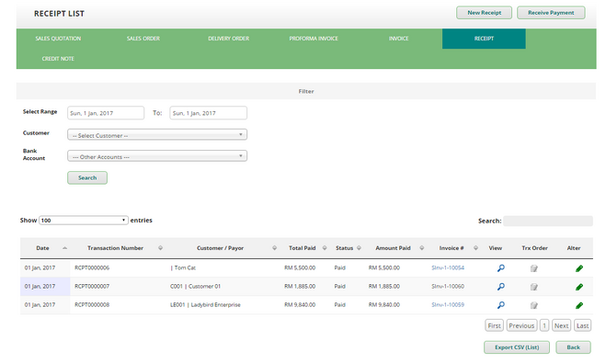Image resolution: width=606 pixels, height=364 pixels.
Task: Select transaction number RCPT0000007
Action: click(x=92, y=287)
